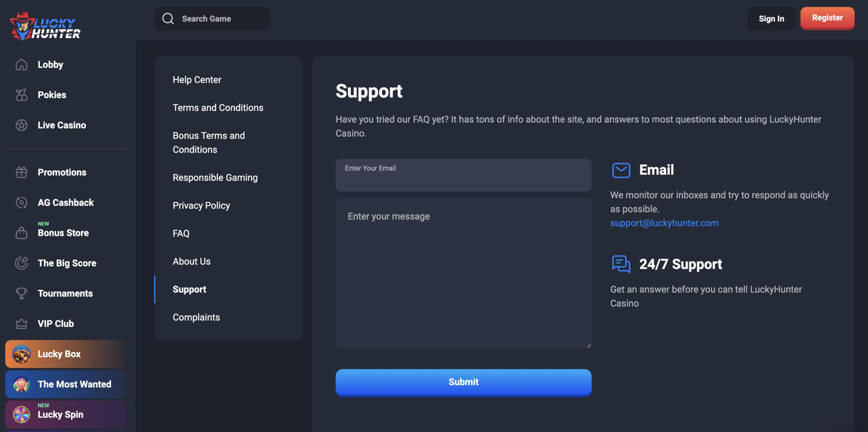Open the Privacy Policy page

pyautogui.click(x=201, y=206)
